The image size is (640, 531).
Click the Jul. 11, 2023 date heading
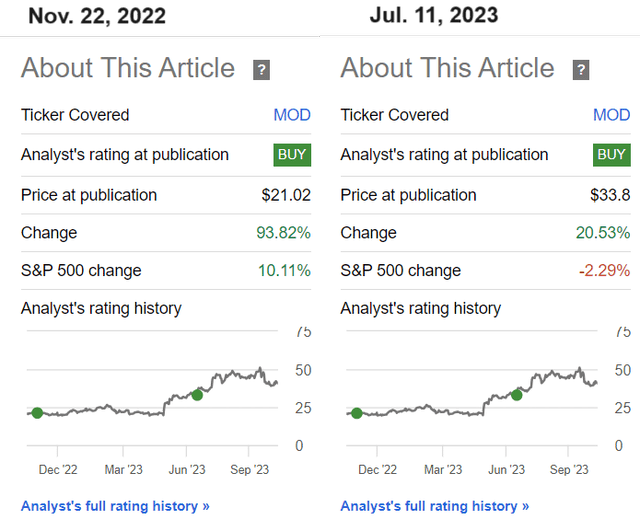[x=434, y=15]
